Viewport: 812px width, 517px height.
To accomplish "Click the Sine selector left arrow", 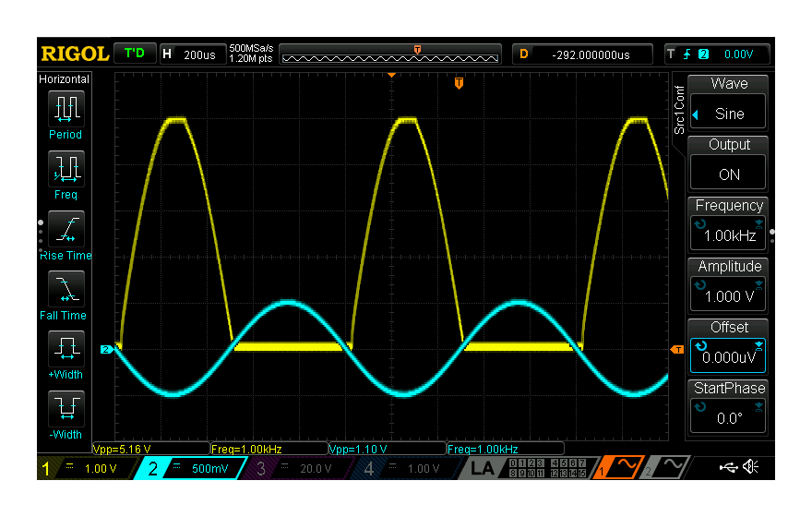I will tap(696, 114).
